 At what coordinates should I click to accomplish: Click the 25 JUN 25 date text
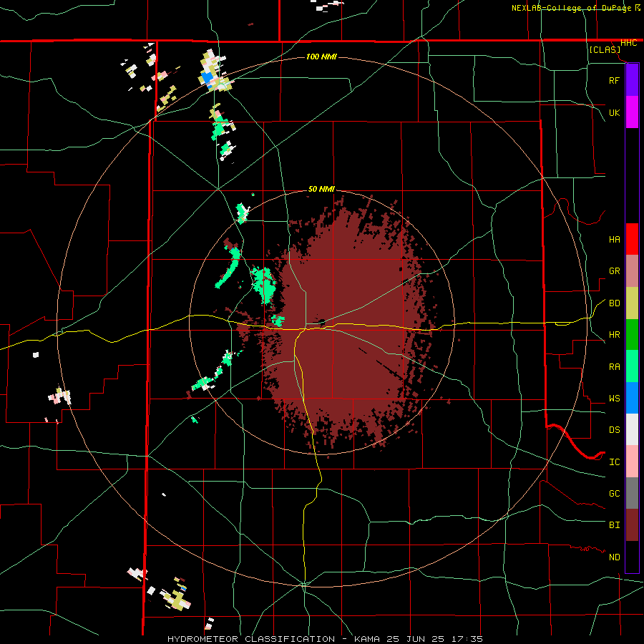tap(419, 639)
